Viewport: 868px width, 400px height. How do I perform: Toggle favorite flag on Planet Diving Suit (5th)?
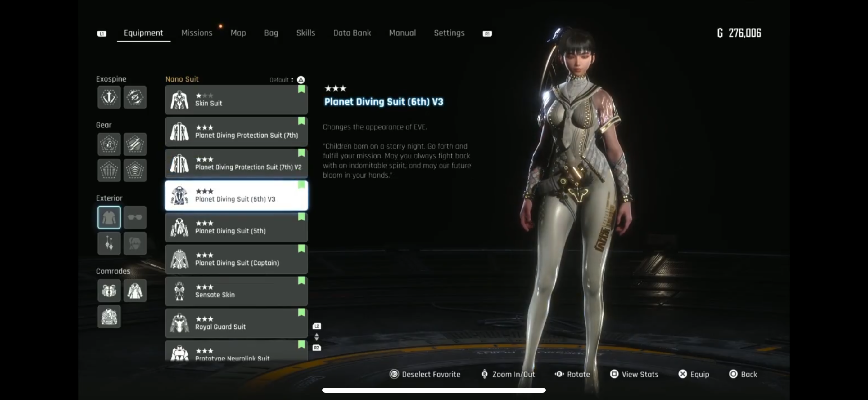click(301, 217)
